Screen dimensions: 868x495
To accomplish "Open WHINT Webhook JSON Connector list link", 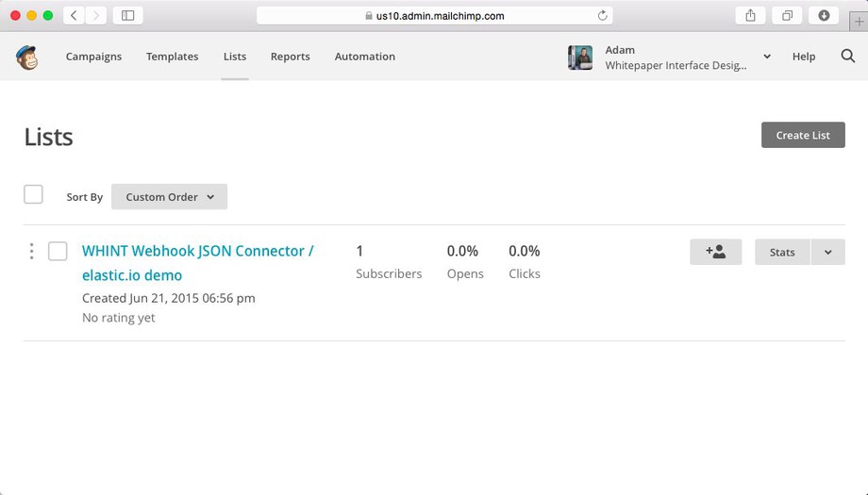I will coord(197,263).
